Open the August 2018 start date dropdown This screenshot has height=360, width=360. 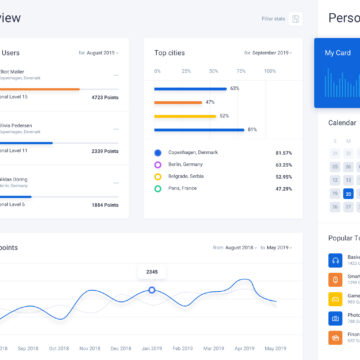[x=241, y=248]
